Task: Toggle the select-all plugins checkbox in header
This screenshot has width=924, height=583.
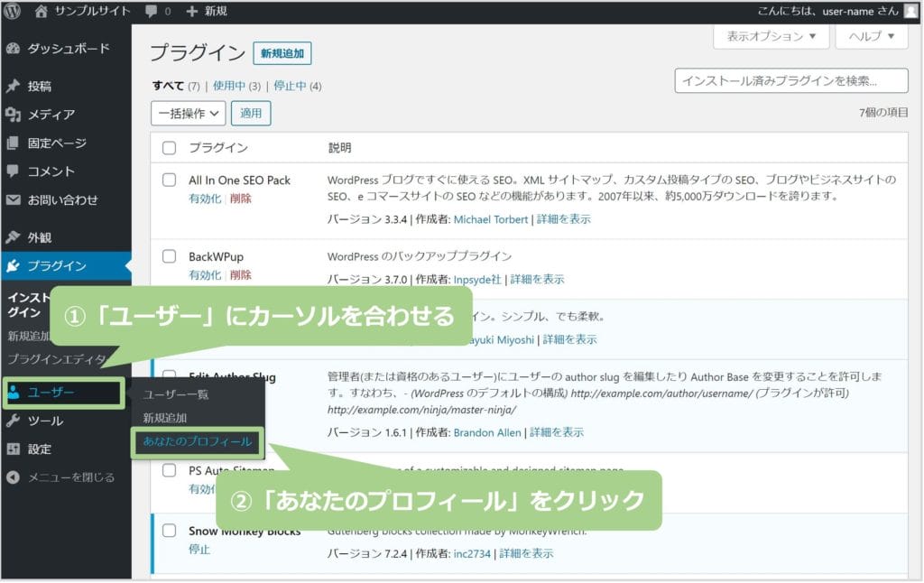Action: (169, 148)
